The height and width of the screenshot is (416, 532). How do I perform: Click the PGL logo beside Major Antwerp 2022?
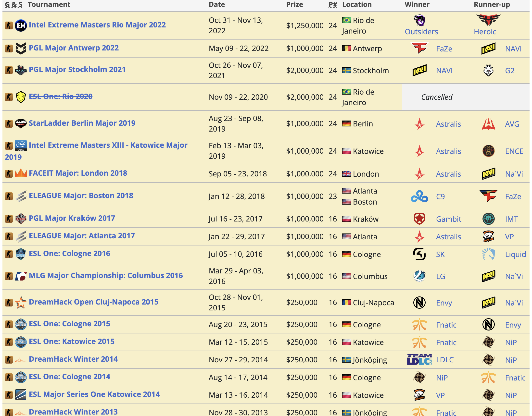pyautogui.click(x=21, y=48)
